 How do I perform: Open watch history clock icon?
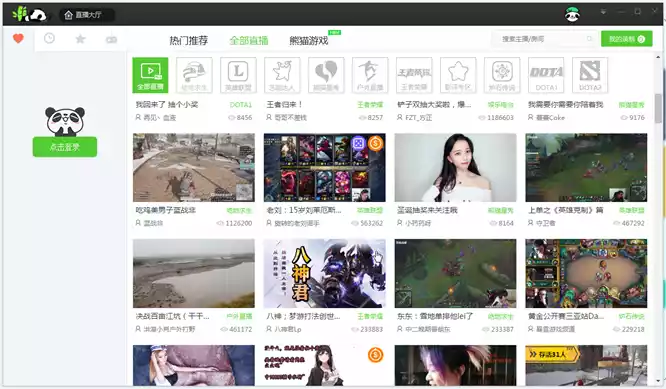pos(49,39)
